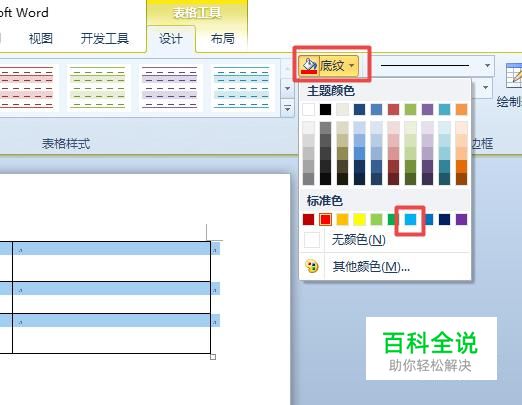Select the teal dashed table style thumbnail
Screen dimensions: 522x405
[241, 87]
